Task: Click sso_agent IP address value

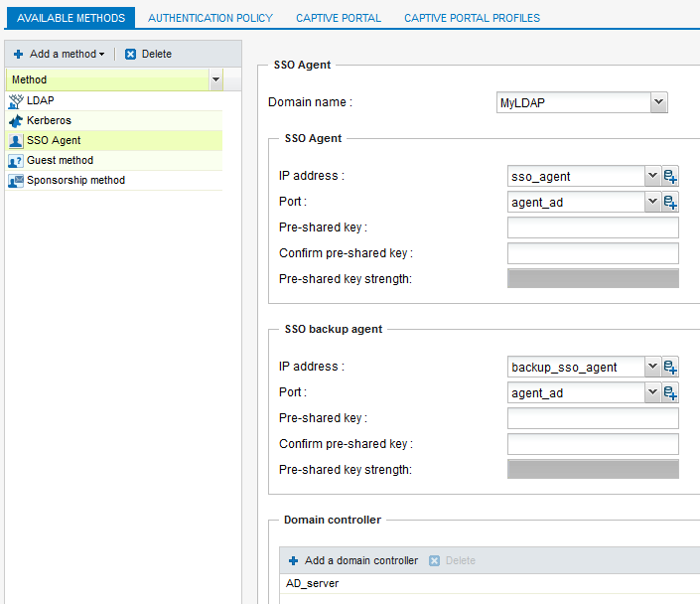Action: [540, 177]
